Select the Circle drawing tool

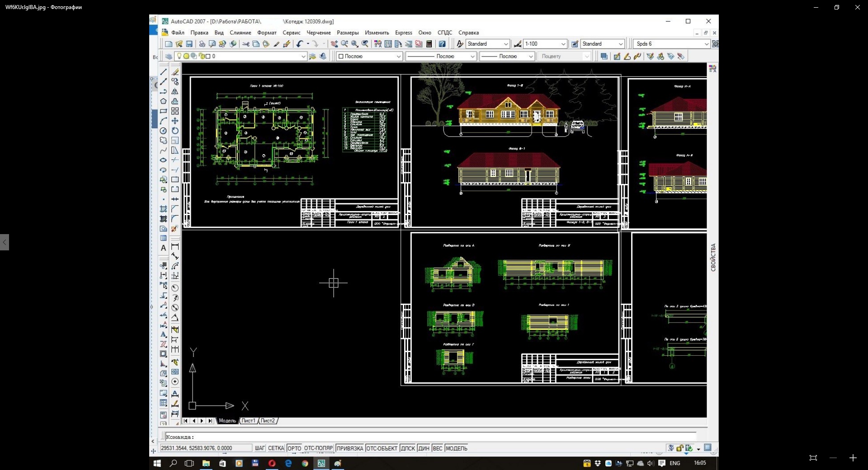(x=164, y=131)
